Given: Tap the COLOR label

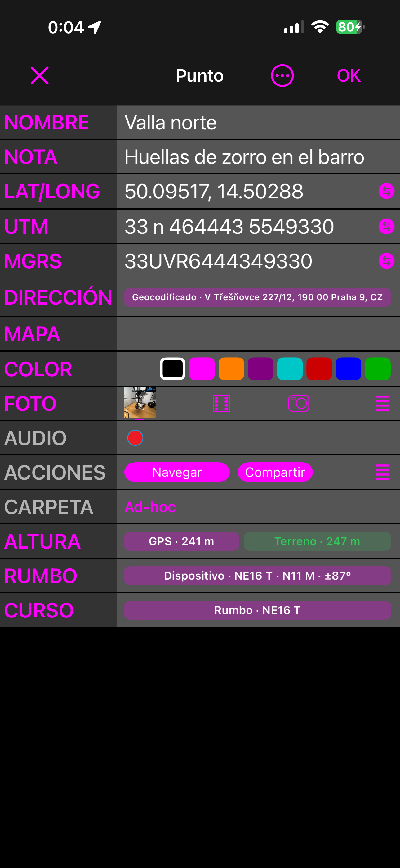Looking at the screenshot, I should (x=38, y=369).
